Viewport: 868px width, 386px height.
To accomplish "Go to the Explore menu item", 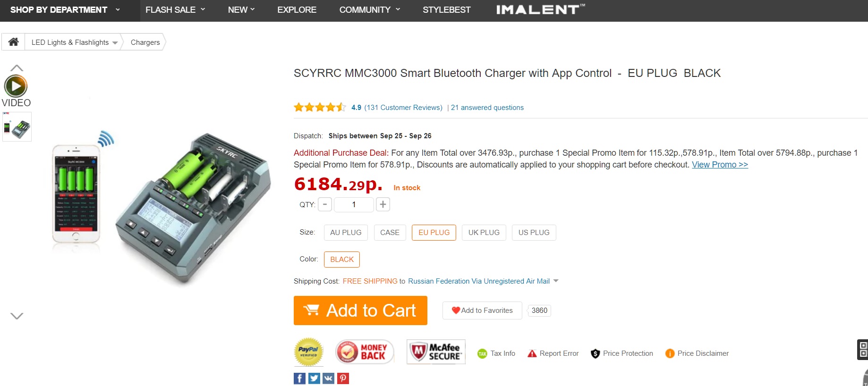I will click(x=297, y=10).
